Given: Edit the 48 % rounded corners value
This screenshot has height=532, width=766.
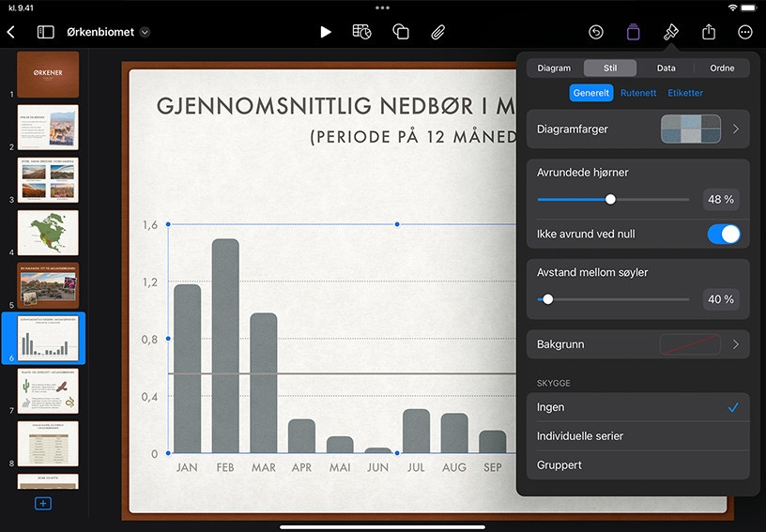Looking at the screenshot, I should pos(721,199).
